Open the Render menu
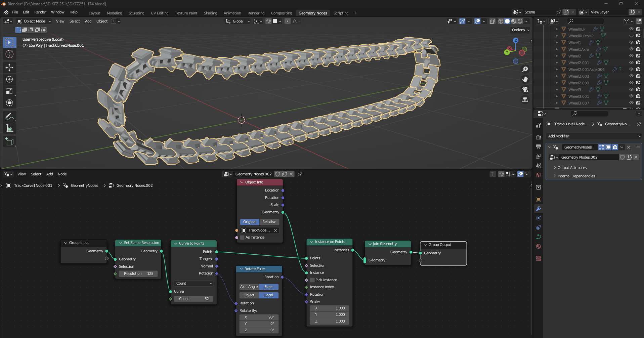Screen dimensions: 644x338 40,12
